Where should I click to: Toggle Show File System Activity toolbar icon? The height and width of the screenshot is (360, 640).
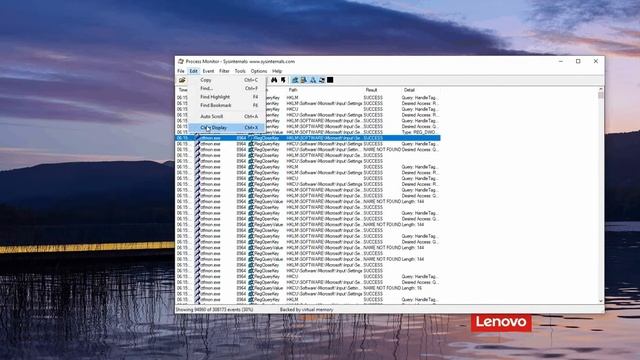[304, 80]
